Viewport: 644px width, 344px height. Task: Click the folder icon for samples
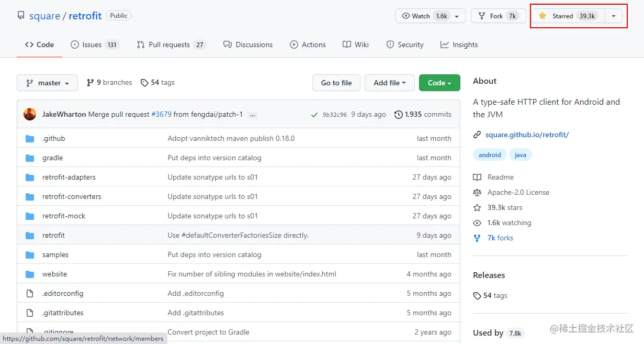(30, 255)
